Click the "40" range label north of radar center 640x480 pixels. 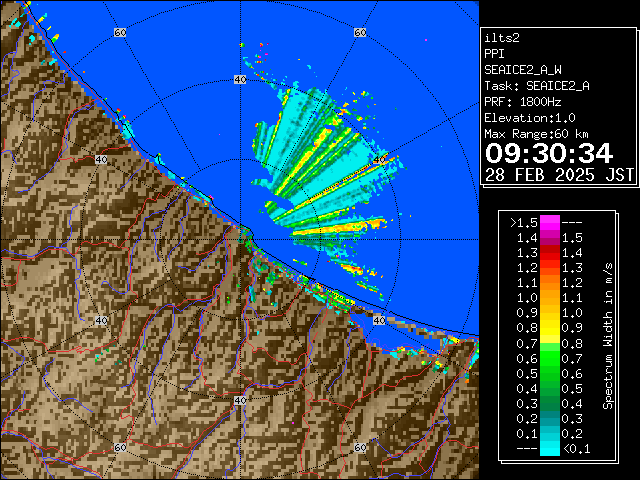240,80
